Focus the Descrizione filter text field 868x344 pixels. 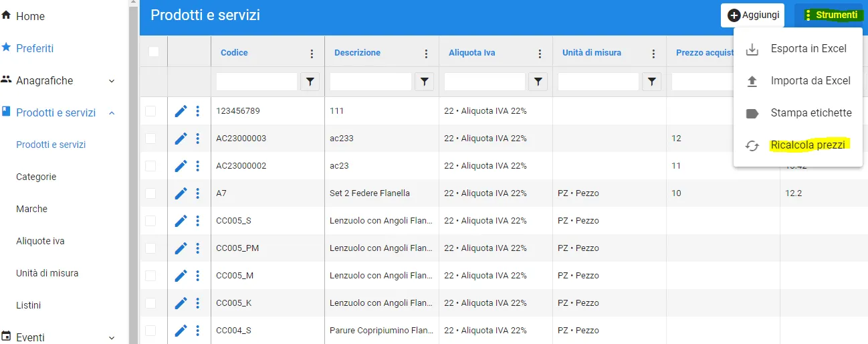click(370, 82)
